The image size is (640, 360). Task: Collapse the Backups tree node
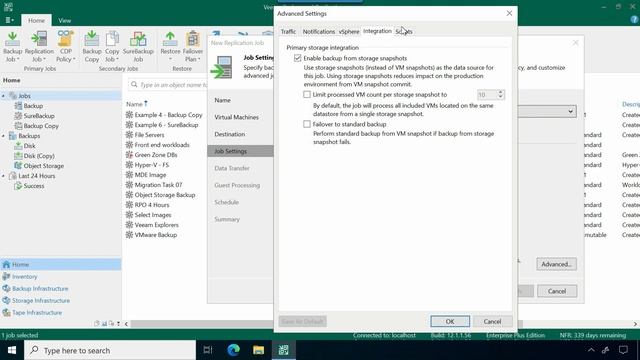pyautogui.click(x=4, y=136)
